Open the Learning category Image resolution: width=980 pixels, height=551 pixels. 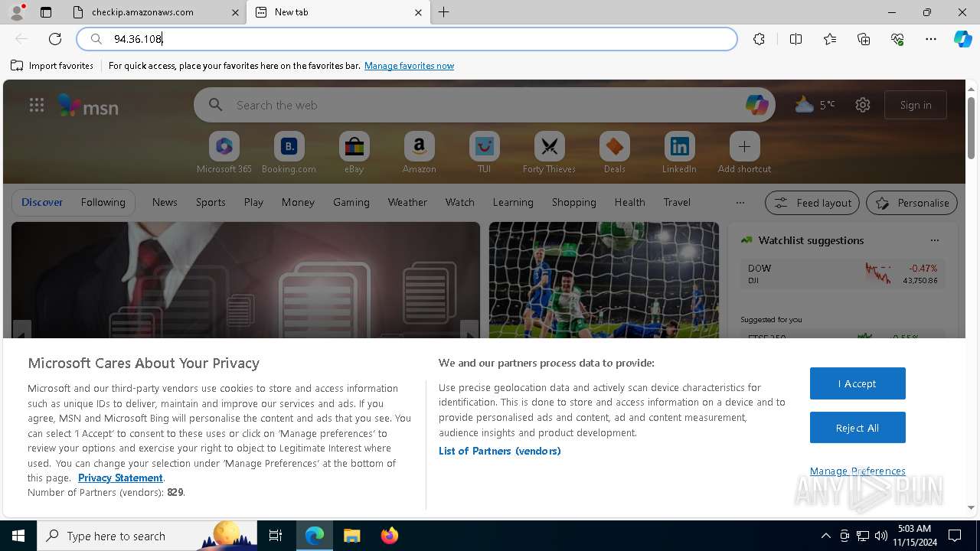click(x=513, y=202)
